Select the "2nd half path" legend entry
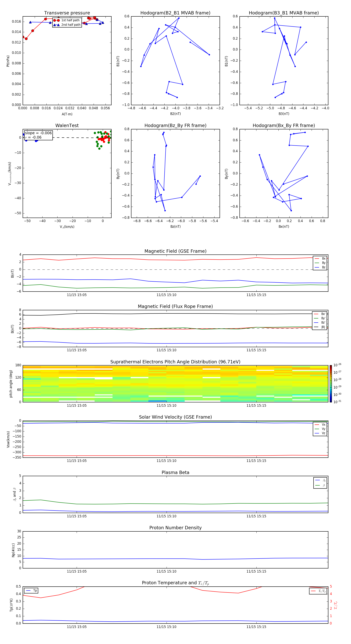The height and width of the screenshot is (644, 351). pyautogui.click(x=67, y=25)
